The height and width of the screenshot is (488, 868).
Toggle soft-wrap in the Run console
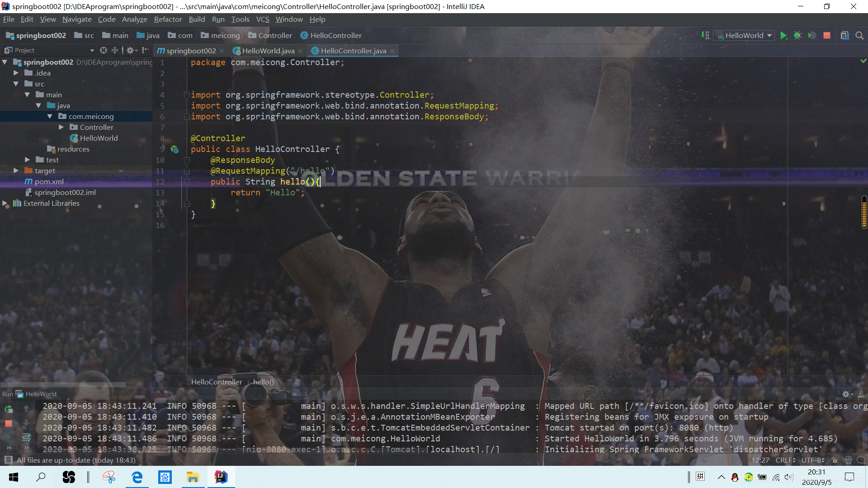[x=26, y=437]
